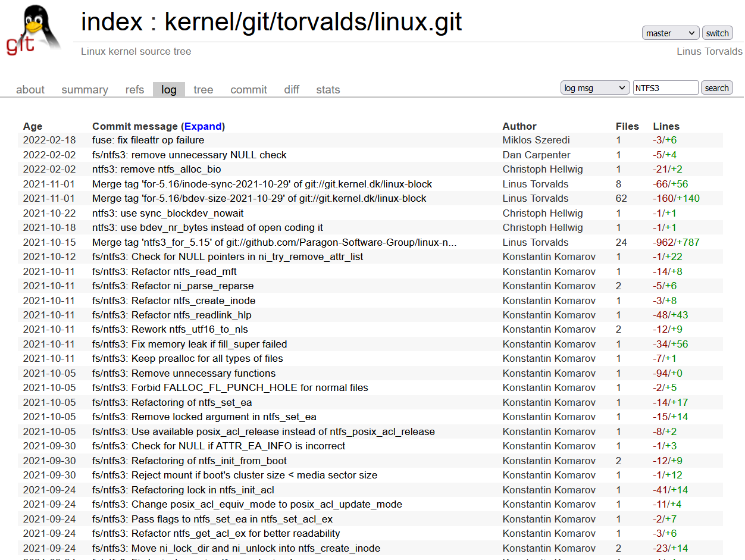The image size is (745, 560).
Task: Open 'ntfs3: use sync_blockdev_nowait' commit
Action: (168, 213)
